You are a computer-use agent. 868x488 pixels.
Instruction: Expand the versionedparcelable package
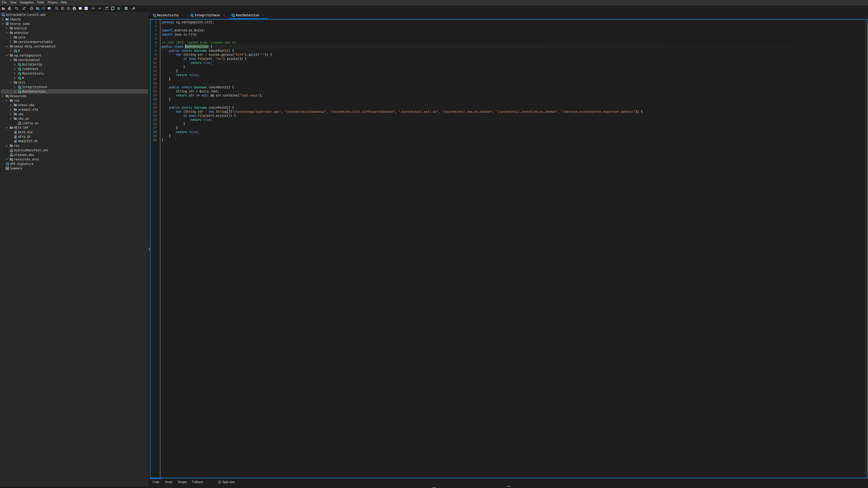tap(11, 42)
